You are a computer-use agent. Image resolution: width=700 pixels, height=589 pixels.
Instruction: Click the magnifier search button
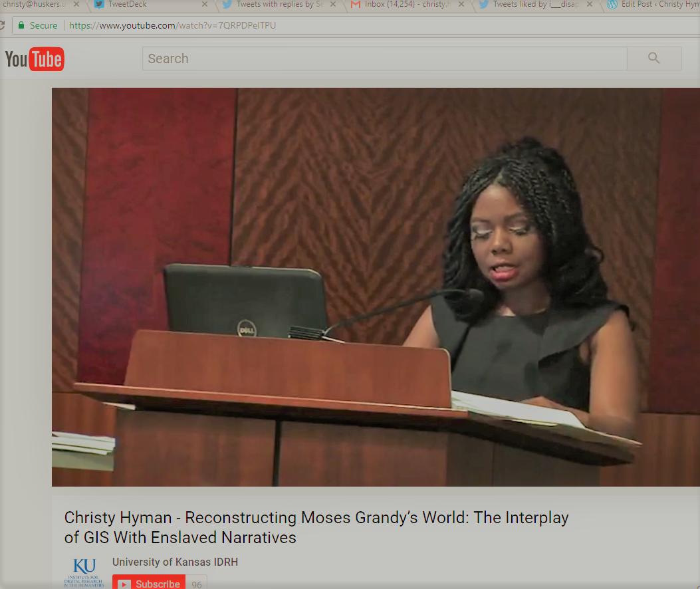click(654, 58)
